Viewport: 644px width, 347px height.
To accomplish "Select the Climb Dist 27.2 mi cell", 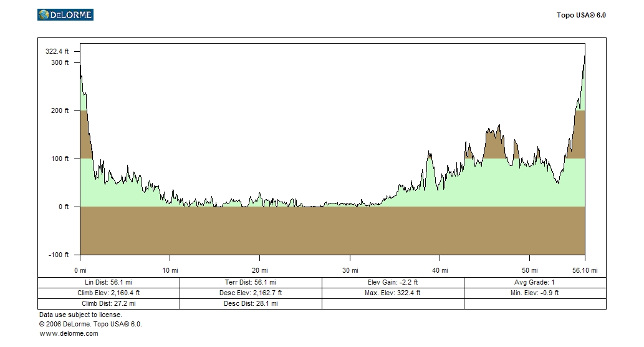I will [x=108, y=303].
